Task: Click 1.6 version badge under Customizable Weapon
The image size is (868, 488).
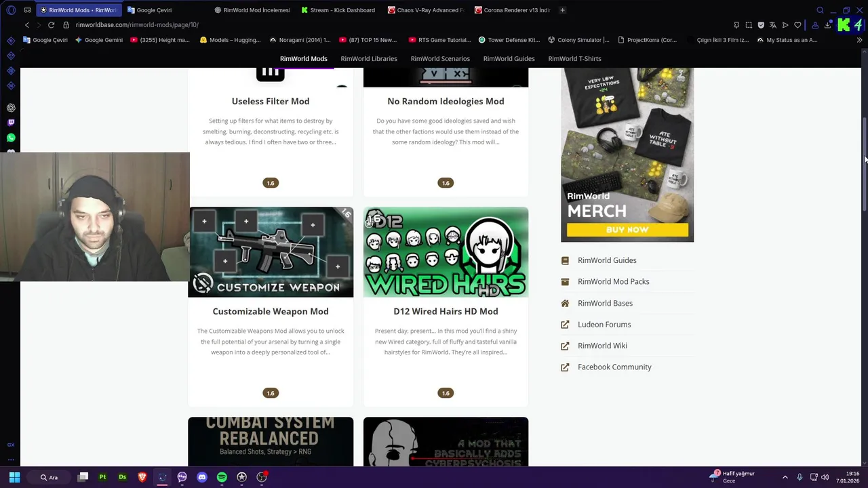Action: [x=271, y=393]
